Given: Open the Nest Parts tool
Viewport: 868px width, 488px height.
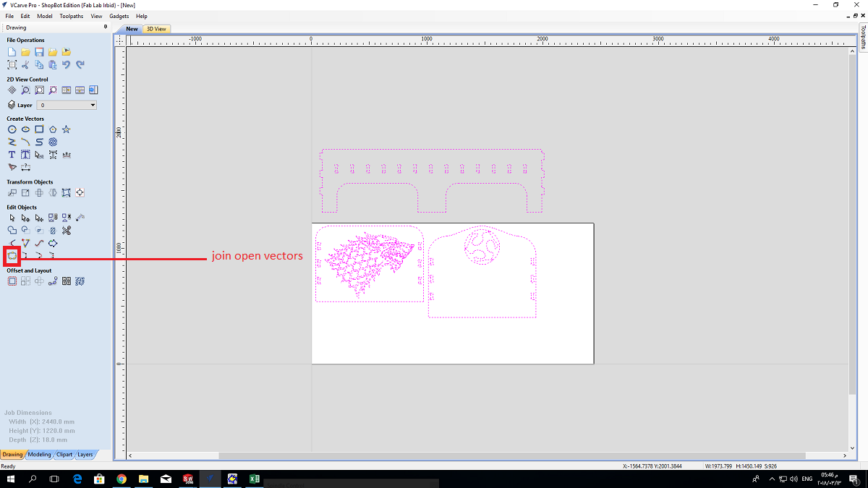Looking at the screenshot, I should click(x=80, y=281).
